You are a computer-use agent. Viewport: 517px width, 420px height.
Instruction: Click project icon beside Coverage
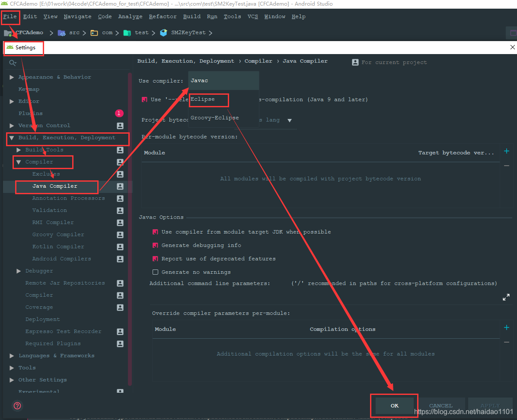pos(120,308)
